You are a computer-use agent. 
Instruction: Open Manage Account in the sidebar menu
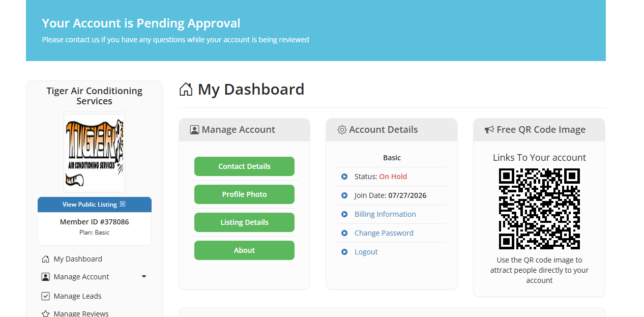(81, 277)
